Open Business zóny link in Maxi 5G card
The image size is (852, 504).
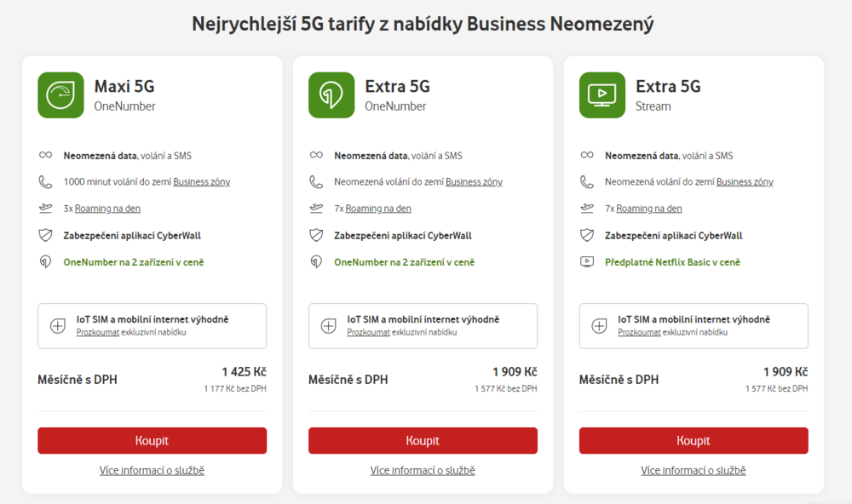click(202, 182)
